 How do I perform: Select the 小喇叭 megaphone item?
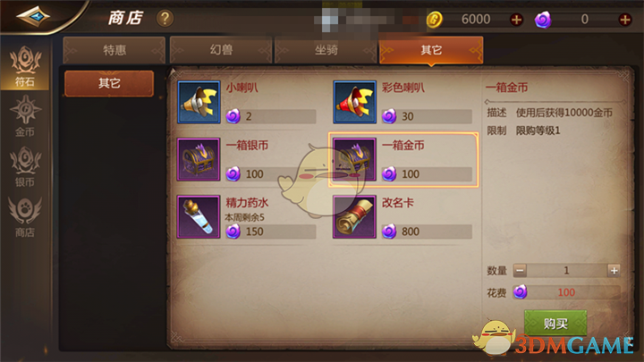(x=199, y=102)
